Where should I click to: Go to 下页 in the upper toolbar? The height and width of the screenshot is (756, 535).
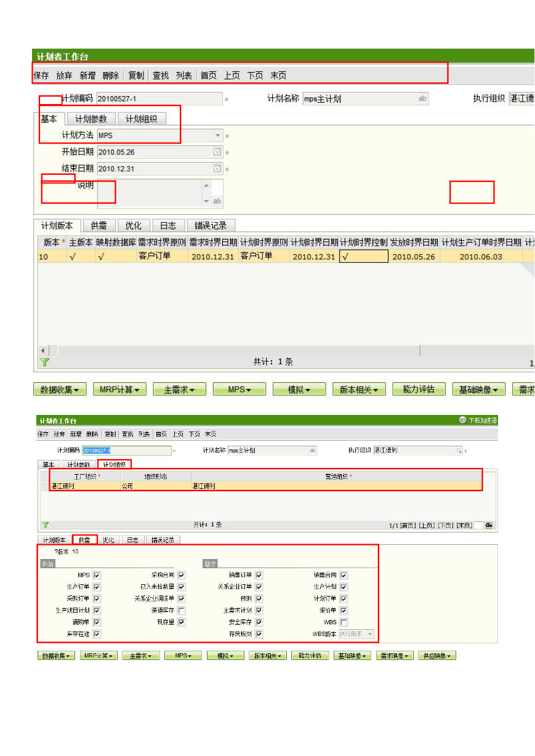click(x=255, y=75)
